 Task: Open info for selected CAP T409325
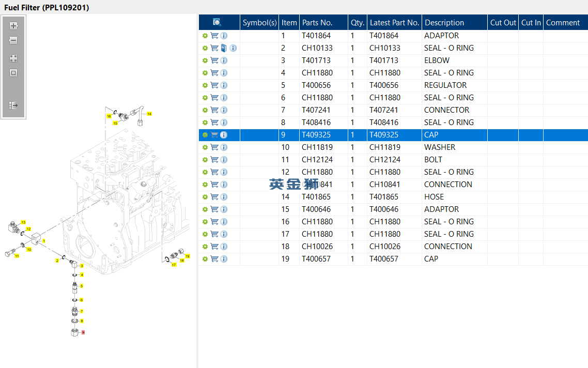pyautogui.click(x=224, y=135)
